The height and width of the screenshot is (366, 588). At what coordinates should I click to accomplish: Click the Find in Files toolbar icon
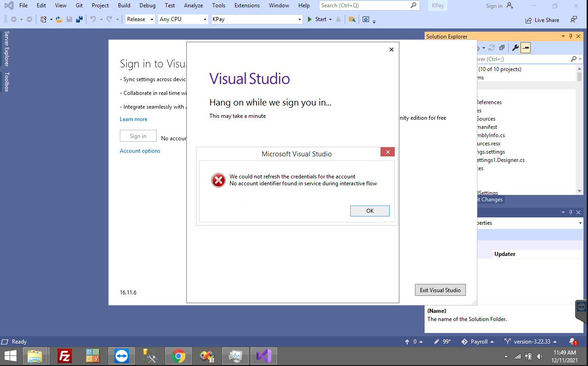click(x=352, y=19)
